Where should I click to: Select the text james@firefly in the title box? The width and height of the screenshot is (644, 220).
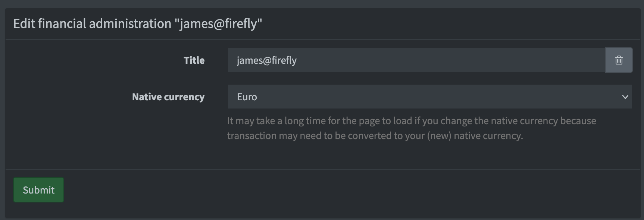pos(267,60)
